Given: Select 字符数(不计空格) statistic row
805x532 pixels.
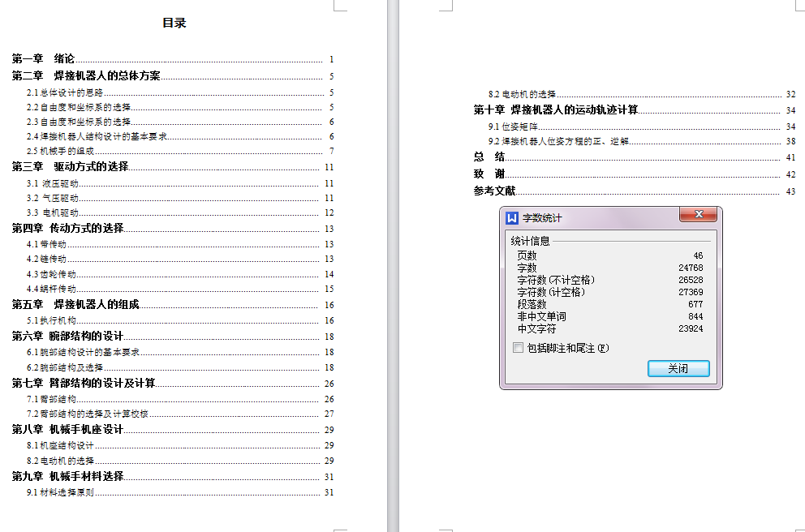Looking at the screenshot, I should (610, 280).
